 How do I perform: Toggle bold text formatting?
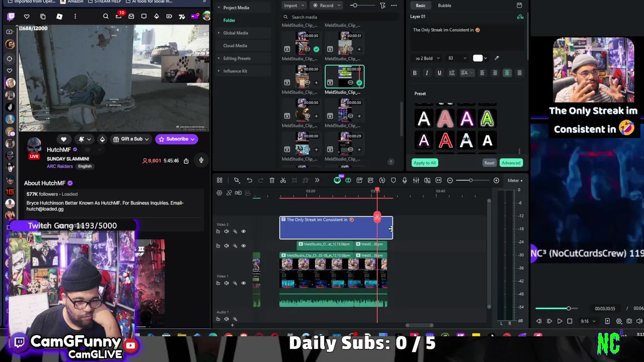(415, 73)
